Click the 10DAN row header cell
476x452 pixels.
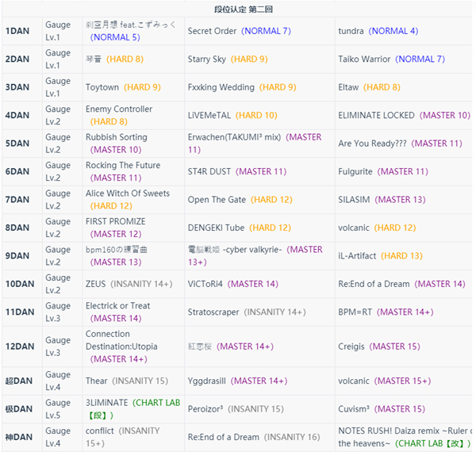tap(20, 284)
